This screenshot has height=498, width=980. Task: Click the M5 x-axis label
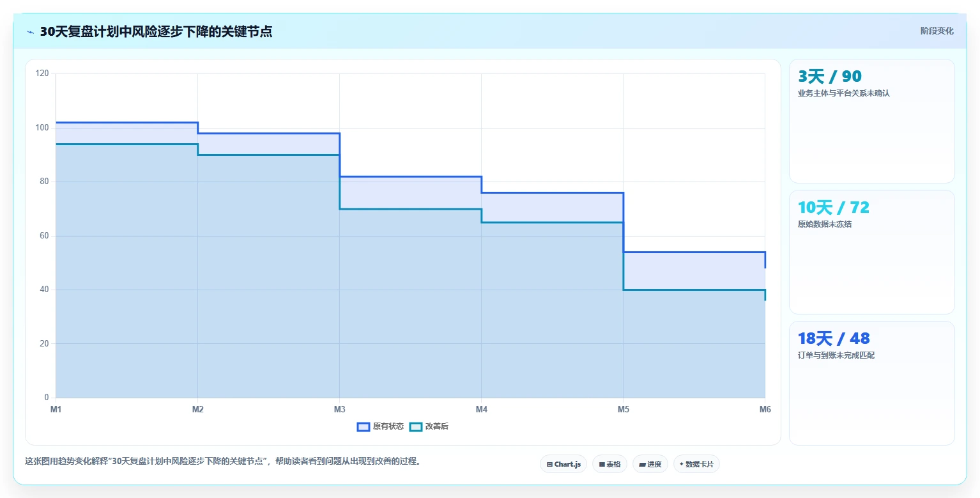tap(623, 410)
